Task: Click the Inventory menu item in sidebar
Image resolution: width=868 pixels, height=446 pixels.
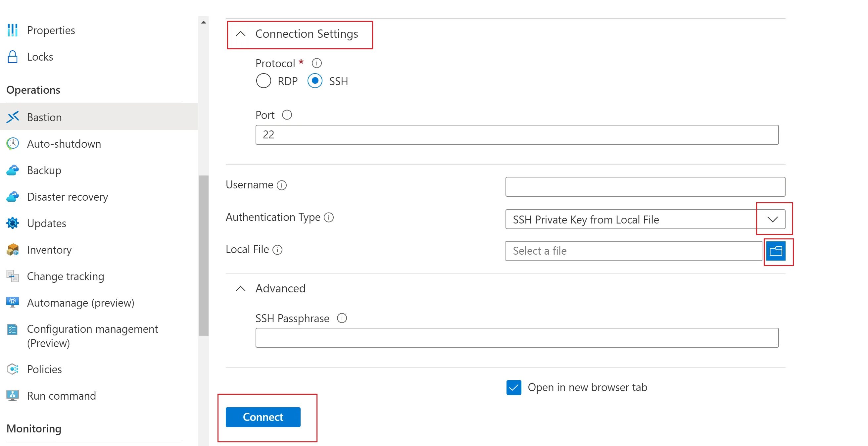Action: point(50,249)
